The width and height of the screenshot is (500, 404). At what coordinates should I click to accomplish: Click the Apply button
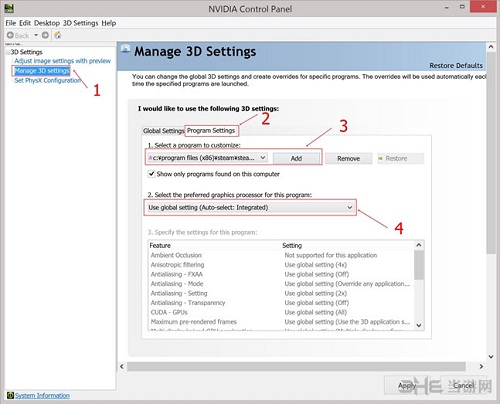point(407,386)
